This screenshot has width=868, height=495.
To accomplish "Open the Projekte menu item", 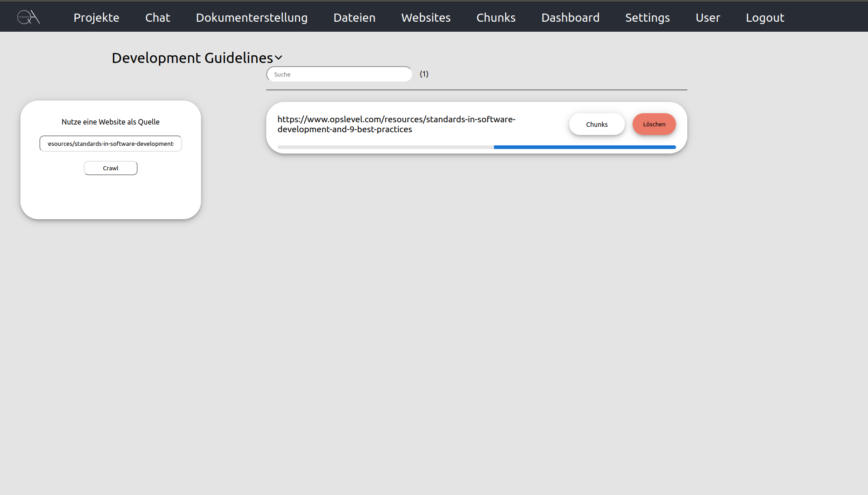I will pos(96,18).
